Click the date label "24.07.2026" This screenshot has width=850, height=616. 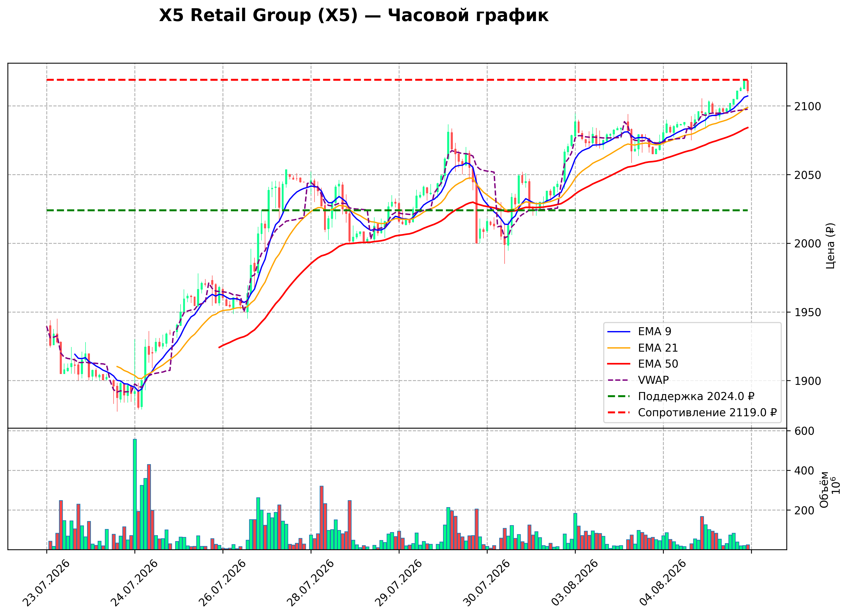[x=134, y=583]
